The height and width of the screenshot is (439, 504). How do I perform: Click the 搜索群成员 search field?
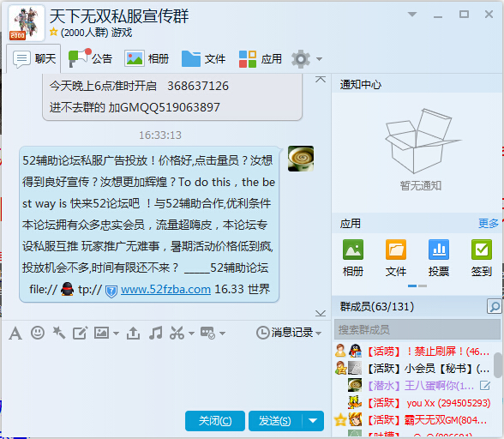[x=417, y=329]
